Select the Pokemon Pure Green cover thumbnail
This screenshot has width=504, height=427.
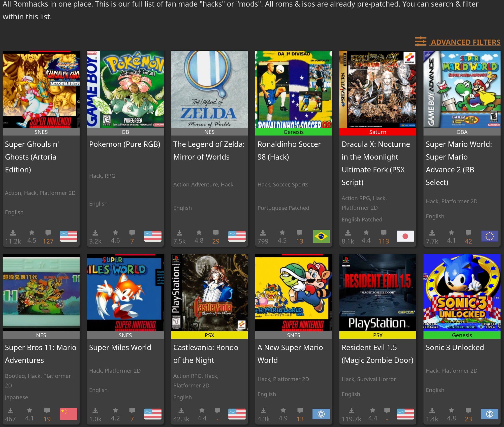coord(125,89)
